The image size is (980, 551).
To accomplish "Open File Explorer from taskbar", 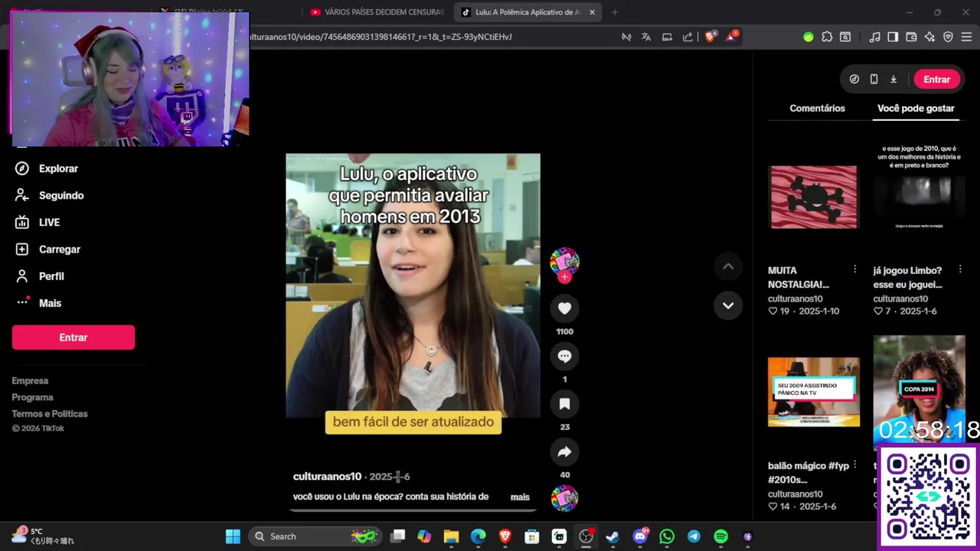I will (451, 536).
